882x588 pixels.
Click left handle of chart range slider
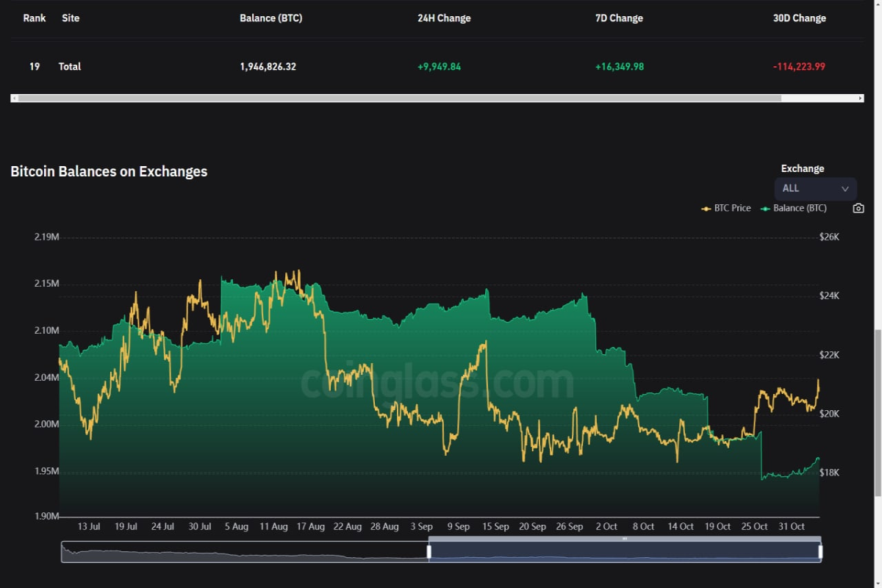click(x=429, y=551)
